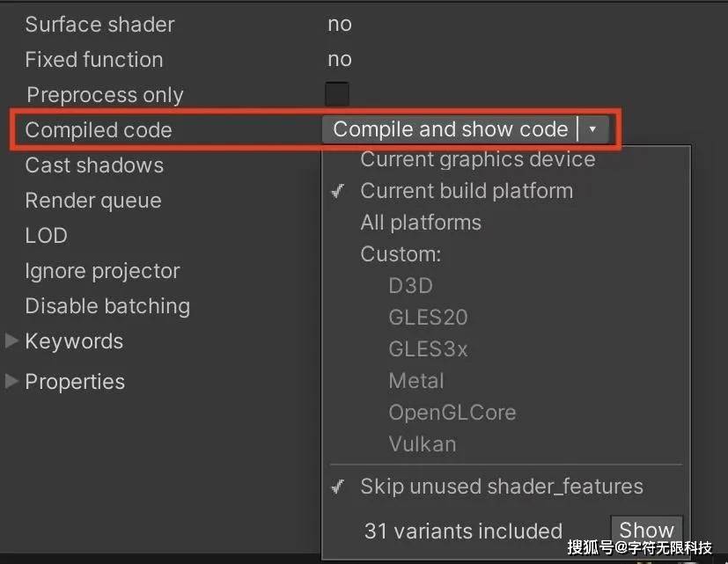Click the checkmark beside Current build platform
Image resolution: width=728 pixels, height=564 pixels.
(338, 191)
